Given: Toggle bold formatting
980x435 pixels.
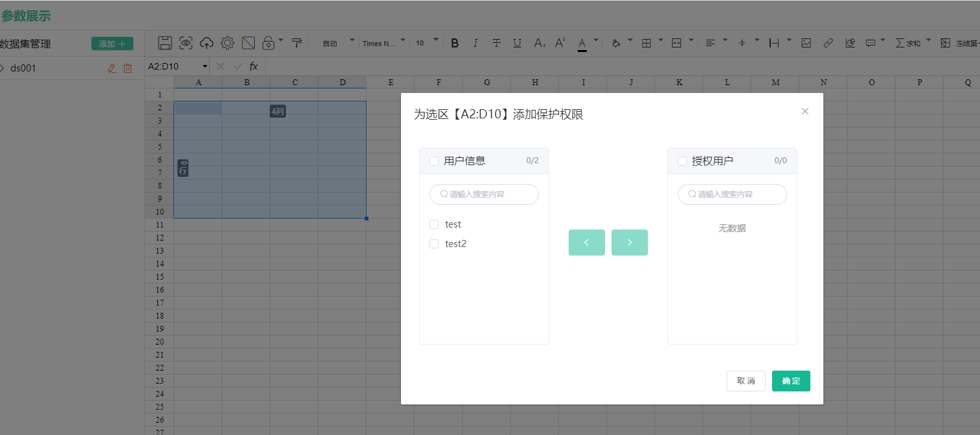Looking at the screenshot, I should pyautogui.click(x=455, y=43).
